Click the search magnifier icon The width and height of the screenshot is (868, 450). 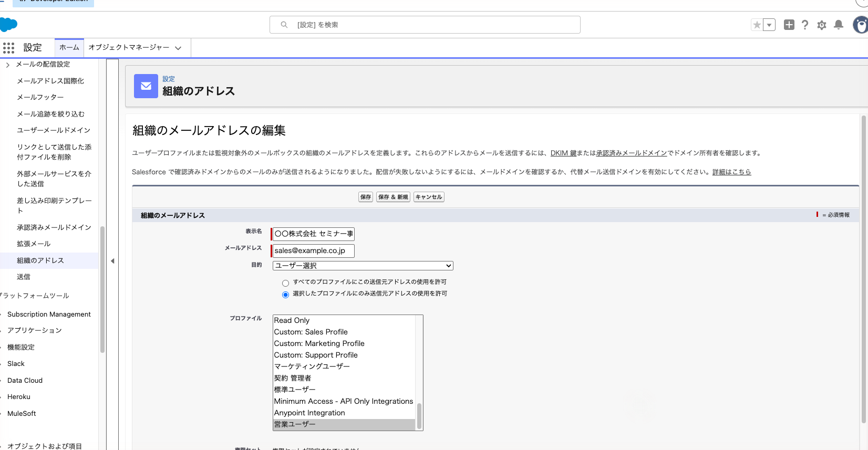284,25
